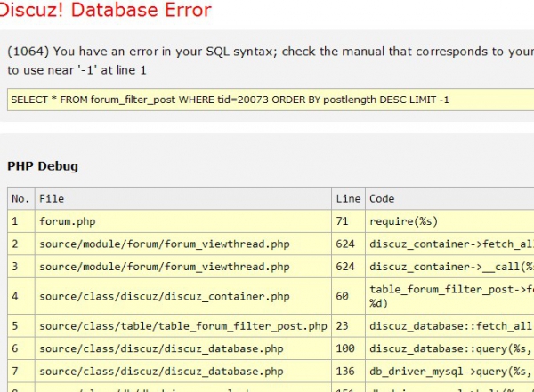This screenshot has height=392, width=534.
Task: Click discuz_container->fetch_all code cell
Action: click(x=449, y=244)
